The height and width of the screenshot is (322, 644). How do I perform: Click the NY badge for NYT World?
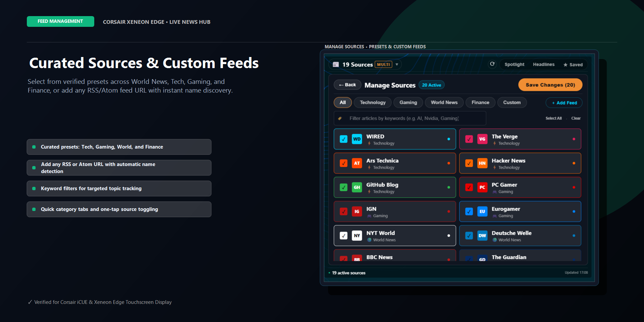click(x=357, y=235)
